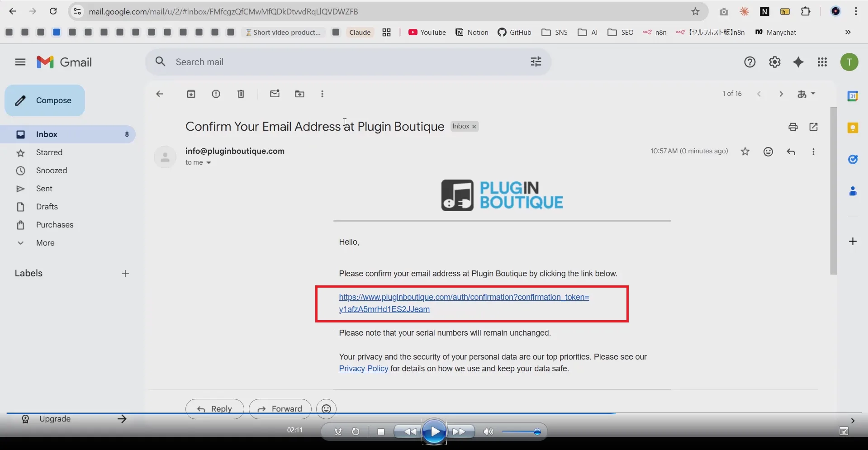Screen dimensions: 868x450
Task: Print the email using printer icon
Action: (793, 127)
